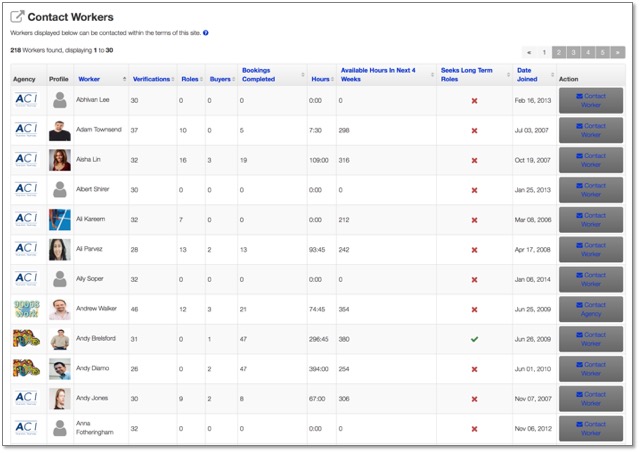
Task: Sort the table by Worker column
Action: [89, 78]
